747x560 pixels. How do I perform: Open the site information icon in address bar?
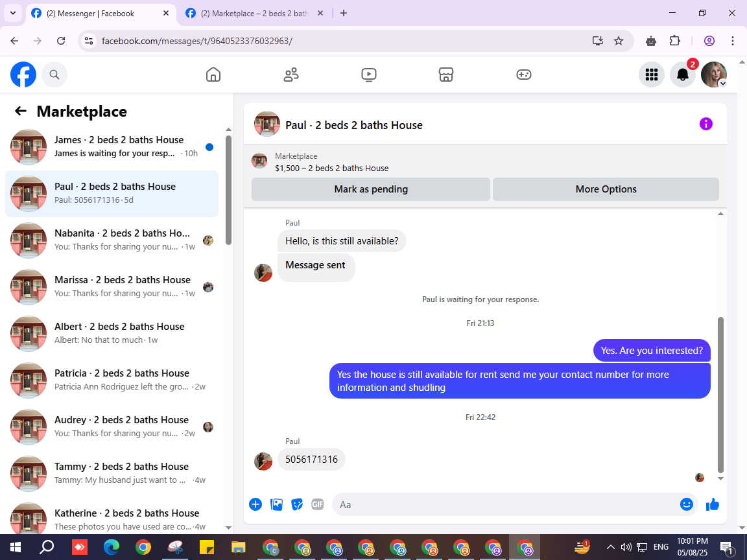(89, 41)
